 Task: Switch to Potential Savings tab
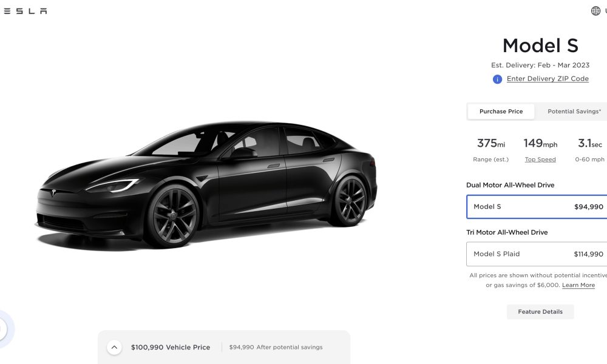tap(574, 112)
